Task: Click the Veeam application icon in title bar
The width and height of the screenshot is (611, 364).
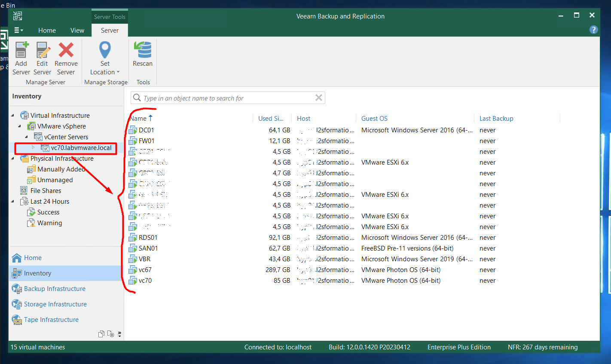Action: [18, 16]
